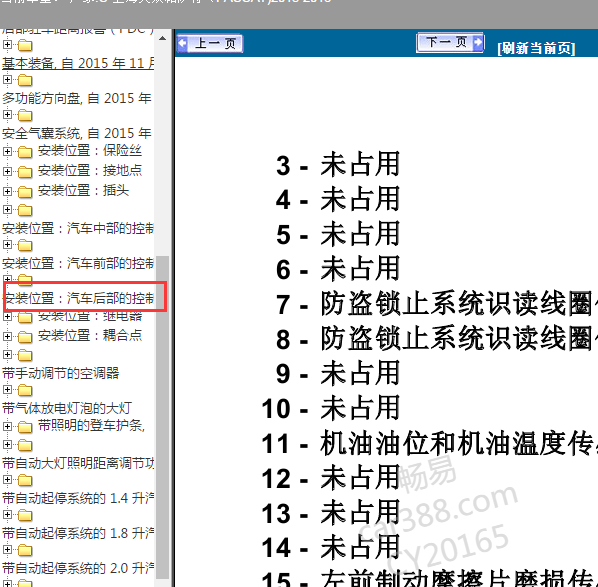The height and width of the screenshot is (587, 598).
Task: Click the folder icon of 带手动调节的空调器 entry
Action: pyautogui.click(x=25, y=355)
